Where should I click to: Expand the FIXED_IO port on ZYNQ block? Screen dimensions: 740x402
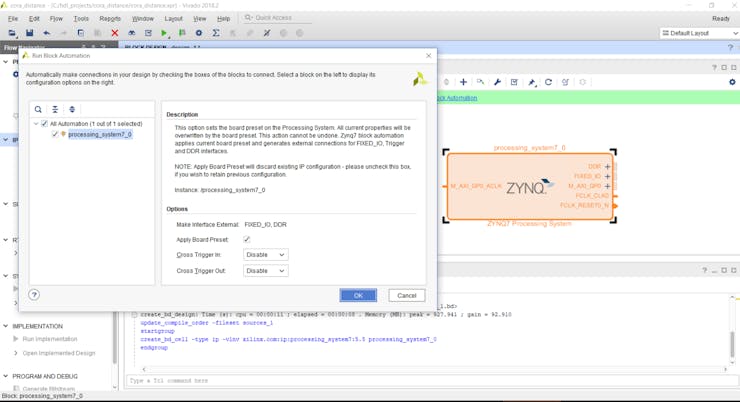(607, 176)
